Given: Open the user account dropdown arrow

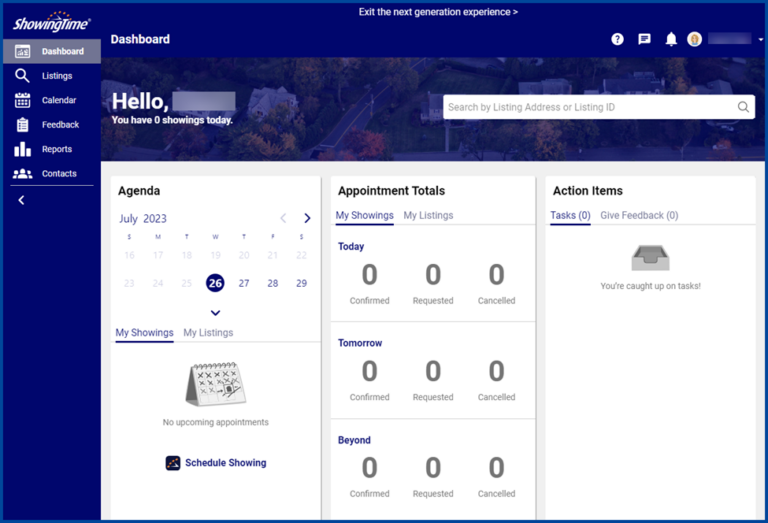Looking at the screenshot, I should tap(761, 40).
